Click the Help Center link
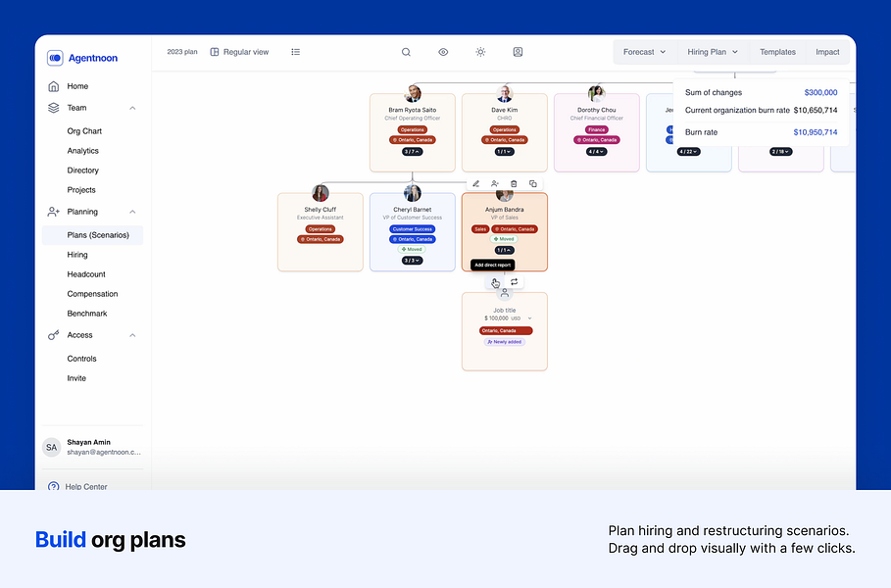This screenshot has height=588, width=891. point(86,486)
